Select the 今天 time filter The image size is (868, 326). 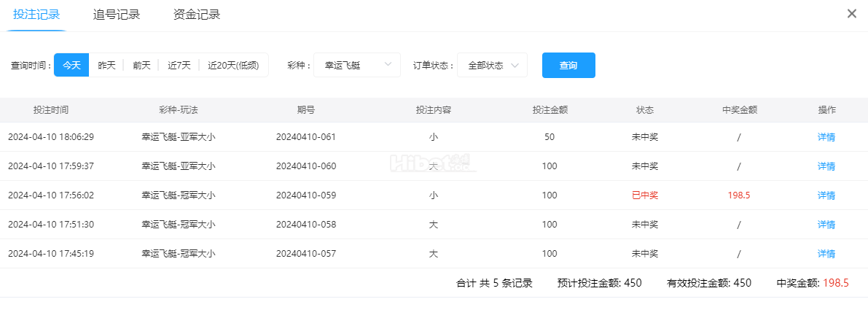click(71, 65)
